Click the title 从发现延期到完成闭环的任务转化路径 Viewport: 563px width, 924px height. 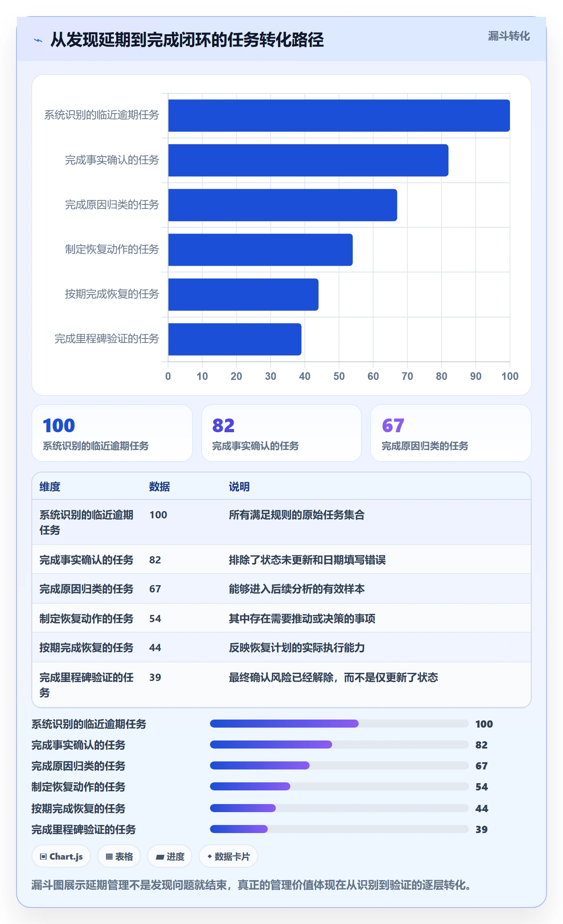pos(187,40)
